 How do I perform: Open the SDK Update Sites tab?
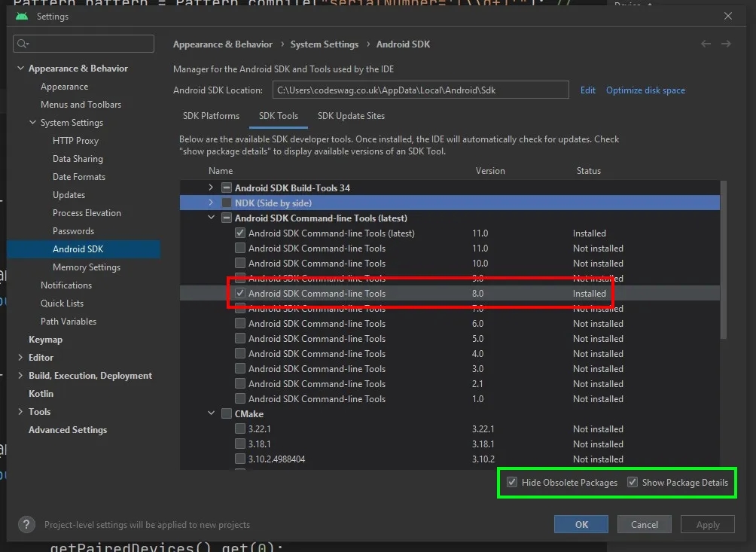point(351,116)
